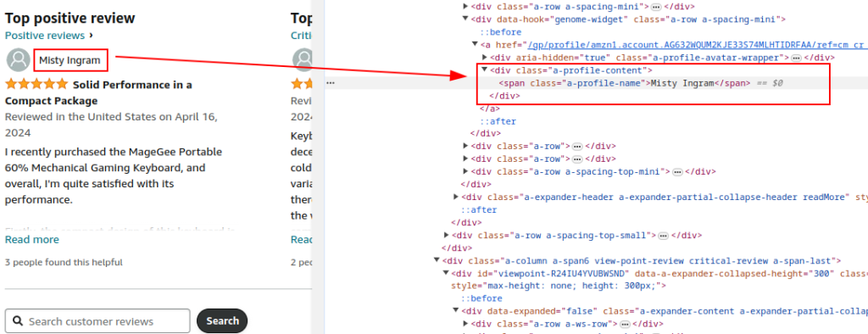Click Misty Ingram's profile avatar icon

coord(19,60)
